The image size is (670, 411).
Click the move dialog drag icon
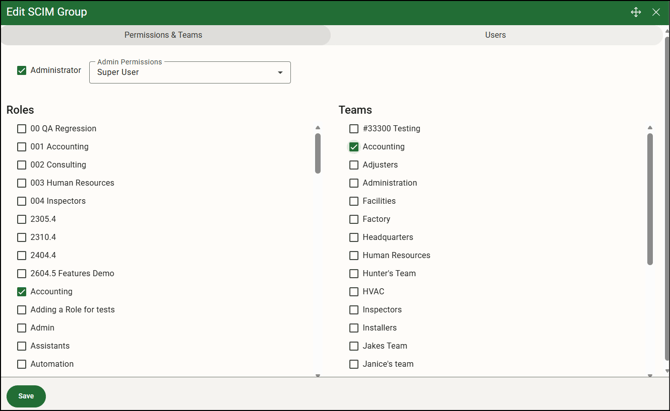636,12
